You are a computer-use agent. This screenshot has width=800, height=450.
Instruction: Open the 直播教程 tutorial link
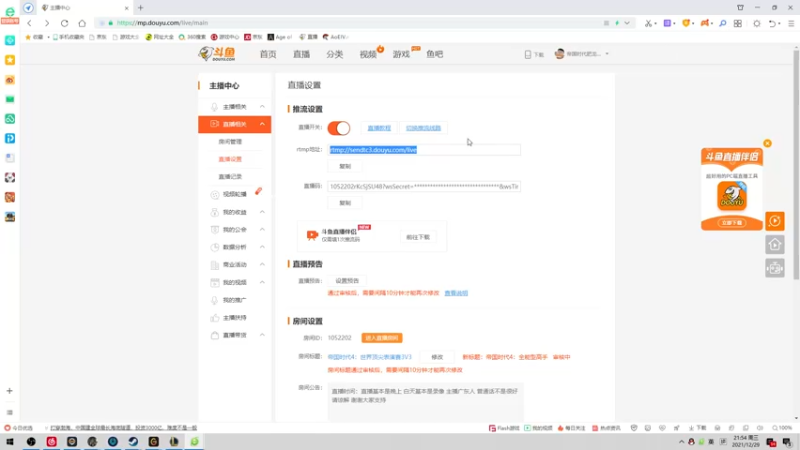[x=379, y=128]
